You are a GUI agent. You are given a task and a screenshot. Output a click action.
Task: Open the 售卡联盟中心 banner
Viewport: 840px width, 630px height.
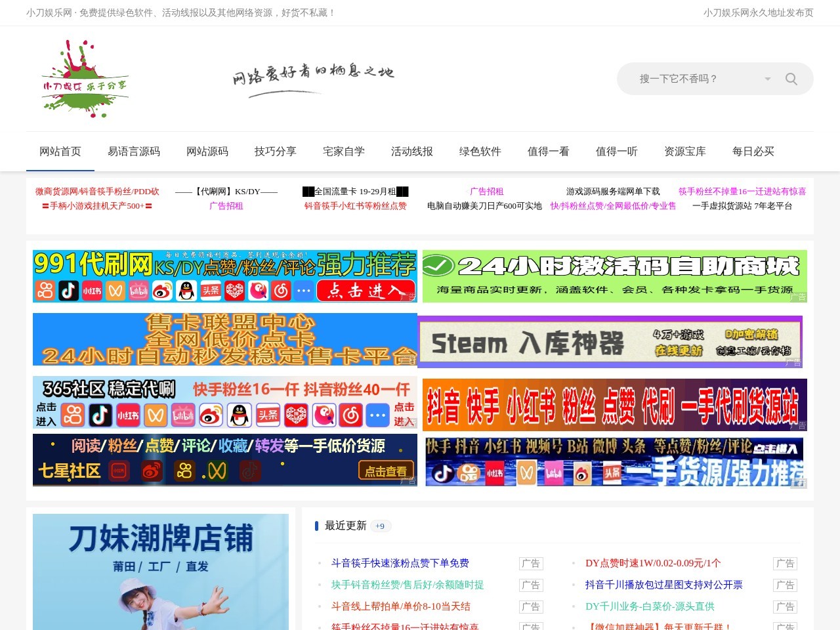point(225,339)
